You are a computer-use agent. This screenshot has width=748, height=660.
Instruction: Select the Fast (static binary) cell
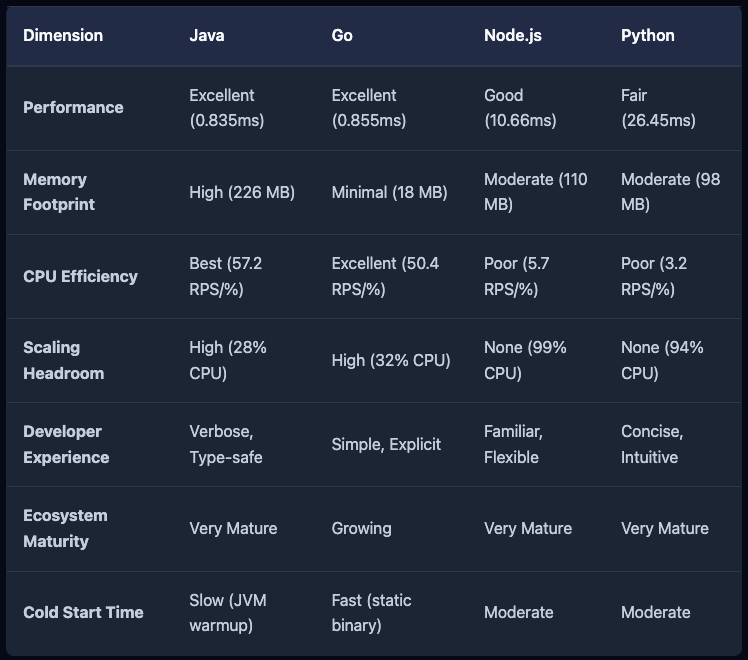coord(371,612)
